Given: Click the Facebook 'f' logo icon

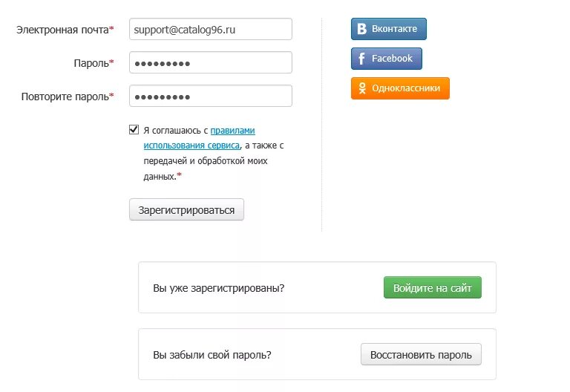Looking at the screenshot, I should coord(361,59).
